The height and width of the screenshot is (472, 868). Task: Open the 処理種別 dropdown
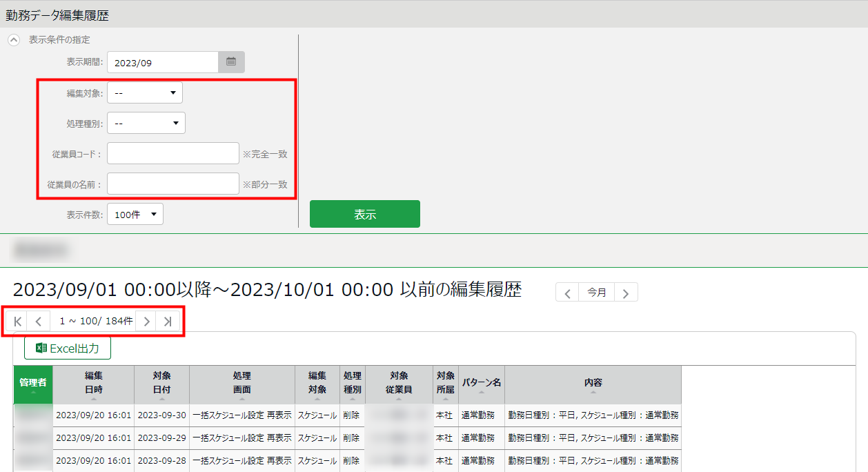tap(146, 123)
